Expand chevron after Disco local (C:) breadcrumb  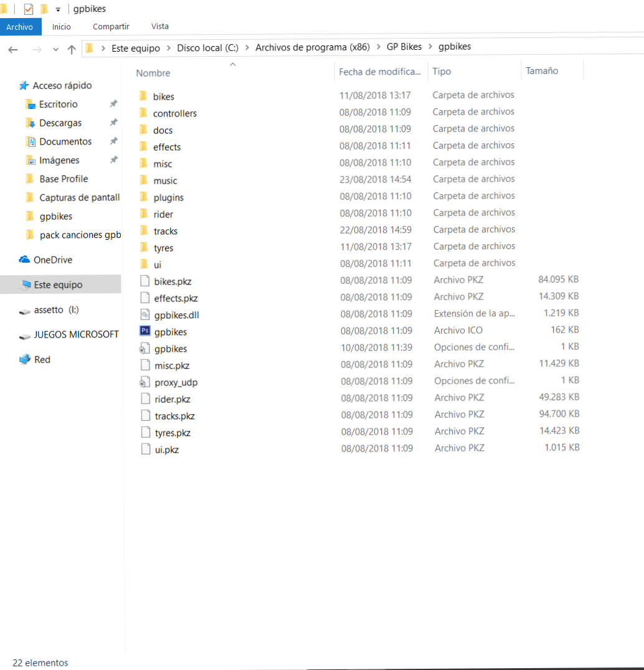247,47
